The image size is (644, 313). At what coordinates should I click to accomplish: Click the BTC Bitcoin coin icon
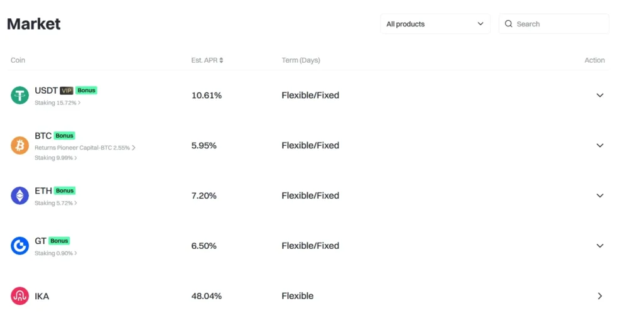click(19, 146)
